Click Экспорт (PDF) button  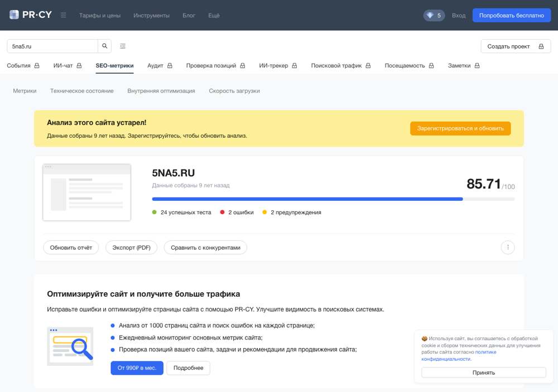pos(131,248)
